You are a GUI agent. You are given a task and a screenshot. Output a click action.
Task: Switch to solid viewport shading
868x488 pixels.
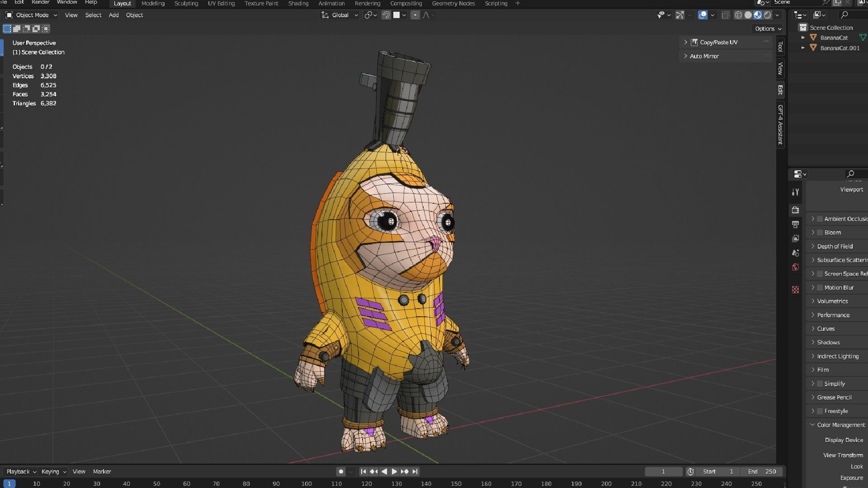(748, 15)
